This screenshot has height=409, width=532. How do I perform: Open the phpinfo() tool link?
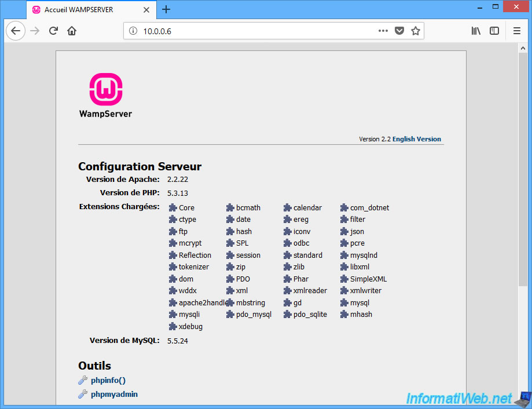pyautogui.click(x=108, y=381)
